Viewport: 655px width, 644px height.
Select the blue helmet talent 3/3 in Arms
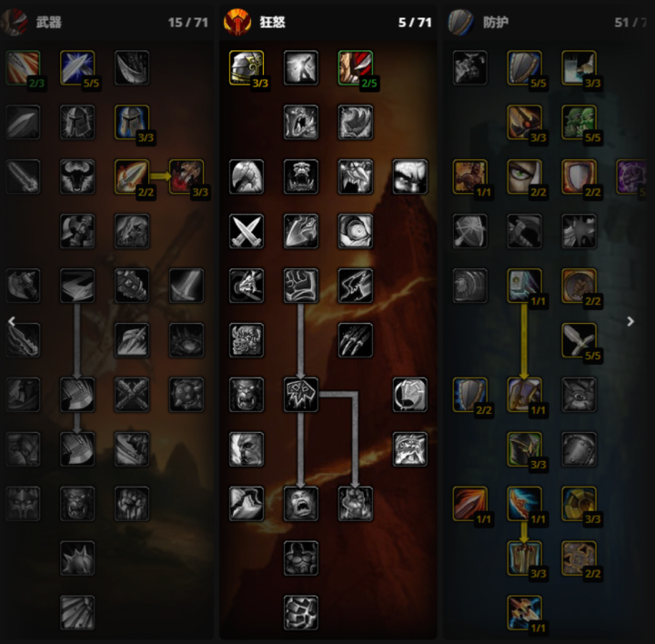pos(132,122)
